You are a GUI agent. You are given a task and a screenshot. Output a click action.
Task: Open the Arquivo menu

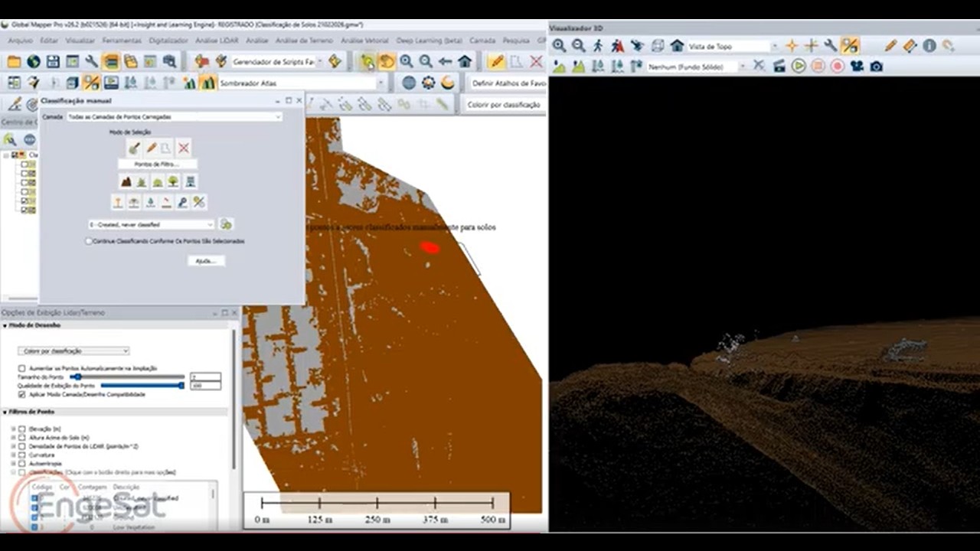pos(20,41)
